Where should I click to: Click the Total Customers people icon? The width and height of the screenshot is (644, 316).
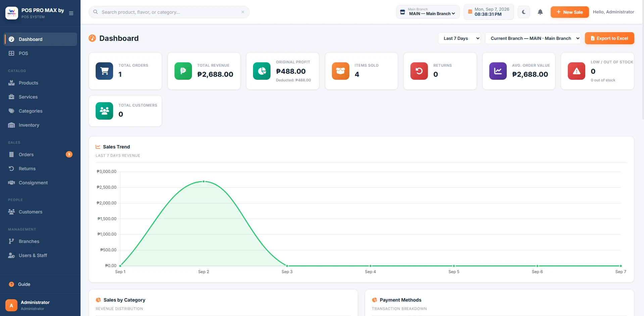click(104, 111)
